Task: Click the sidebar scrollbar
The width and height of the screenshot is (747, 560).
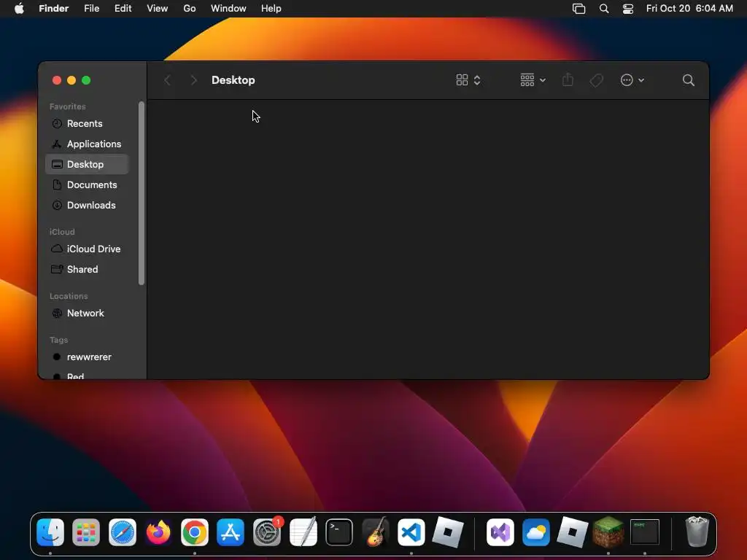Action: (x=141, y=192)
